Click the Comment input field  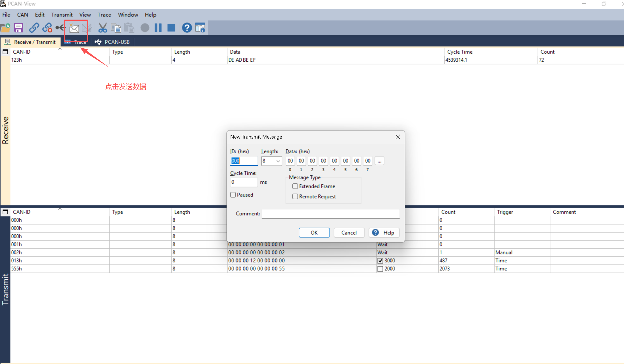click(x=330, y=214)
